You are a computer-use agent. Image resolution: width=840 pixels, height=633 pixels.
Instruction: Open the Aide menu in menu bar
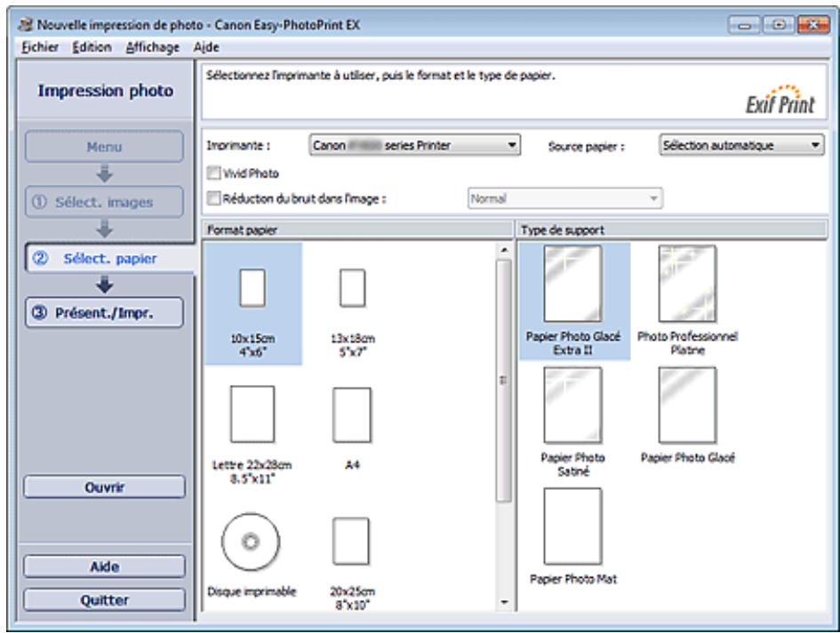tap(206, 47)
